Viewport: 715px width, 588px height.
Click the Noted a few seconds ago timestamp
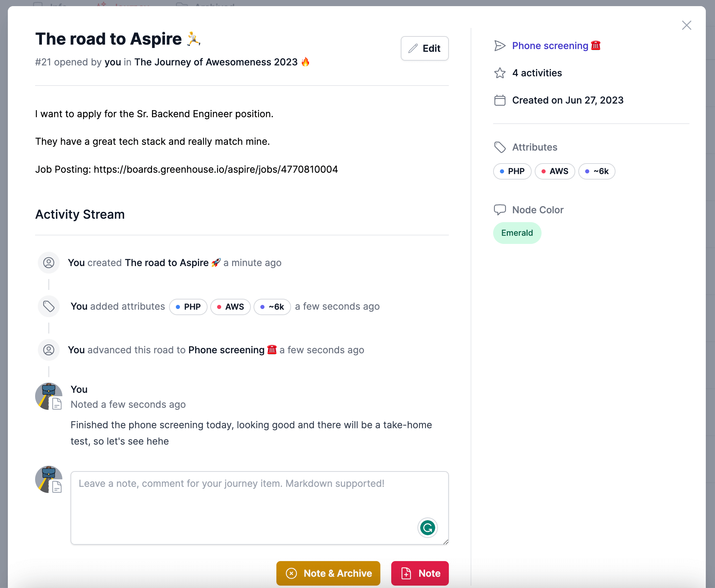click(128, 404)
